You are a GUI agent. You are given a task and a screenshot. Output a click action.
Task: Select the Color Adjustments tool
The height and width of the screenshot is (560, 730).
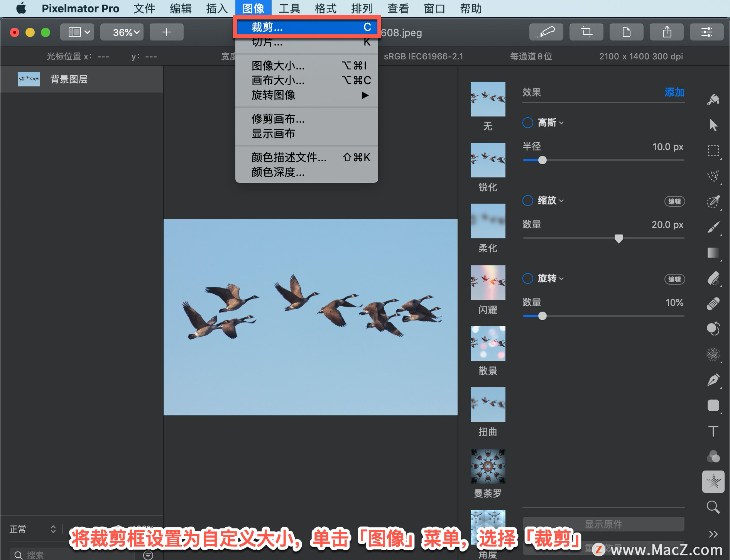[713, 329]
